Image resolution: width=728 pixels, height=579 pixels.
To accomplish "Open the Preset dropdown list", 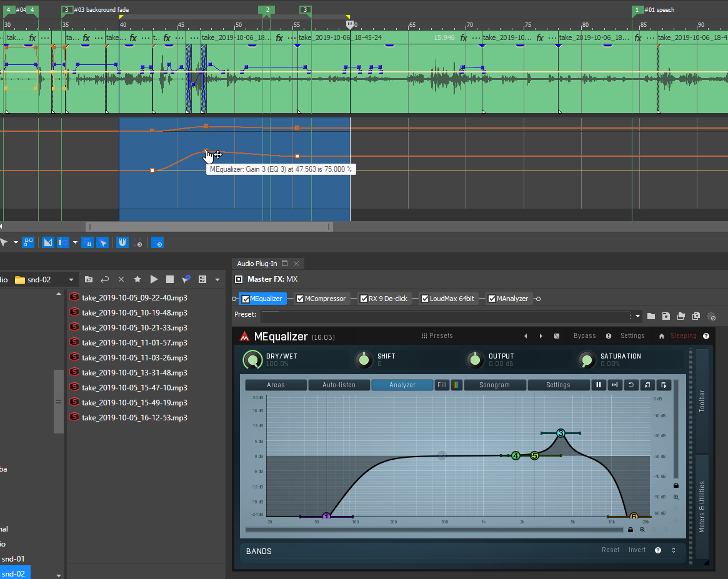I will click(637, 317).
